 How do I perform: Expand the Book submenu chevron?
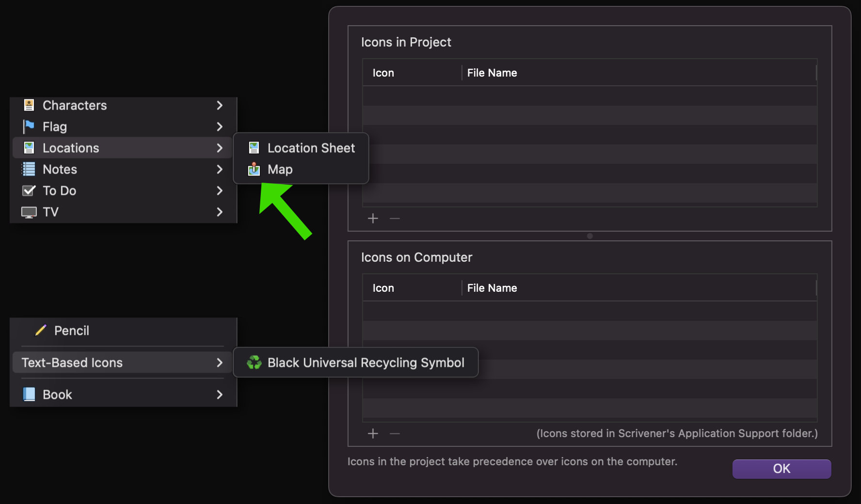pyautogui.click(x=220, y=394)
